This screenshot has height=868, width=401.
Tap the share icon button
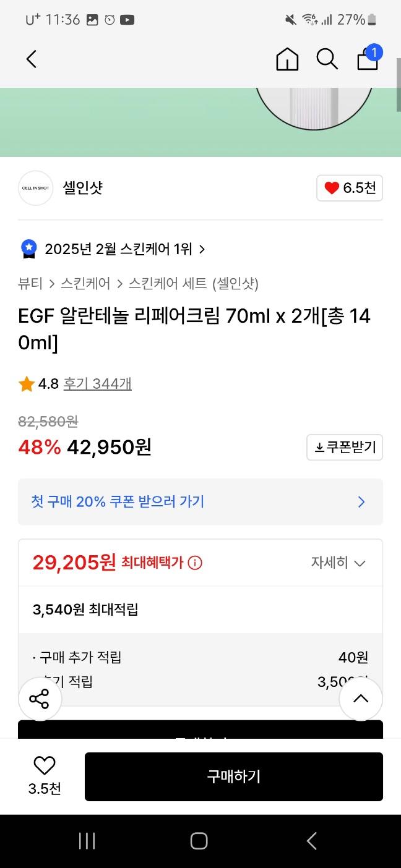39,699
